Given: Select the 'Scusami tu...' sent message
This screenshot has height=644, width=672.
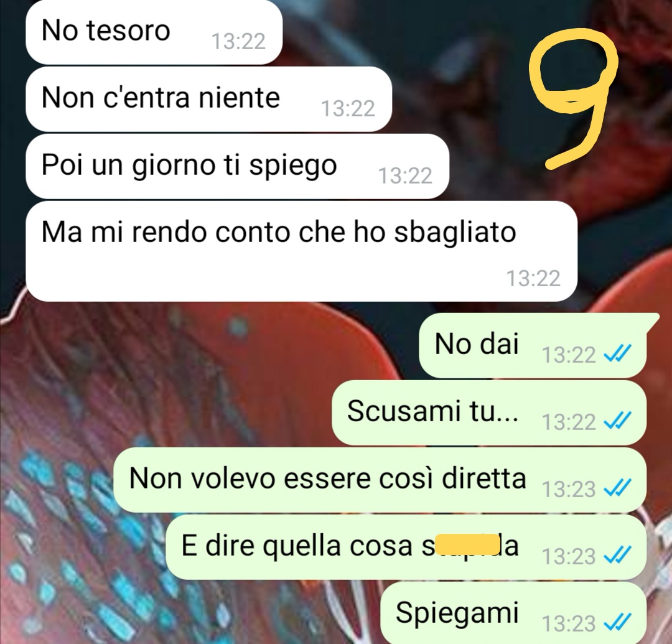Looking at the screenshot, I should click(489, 413).
